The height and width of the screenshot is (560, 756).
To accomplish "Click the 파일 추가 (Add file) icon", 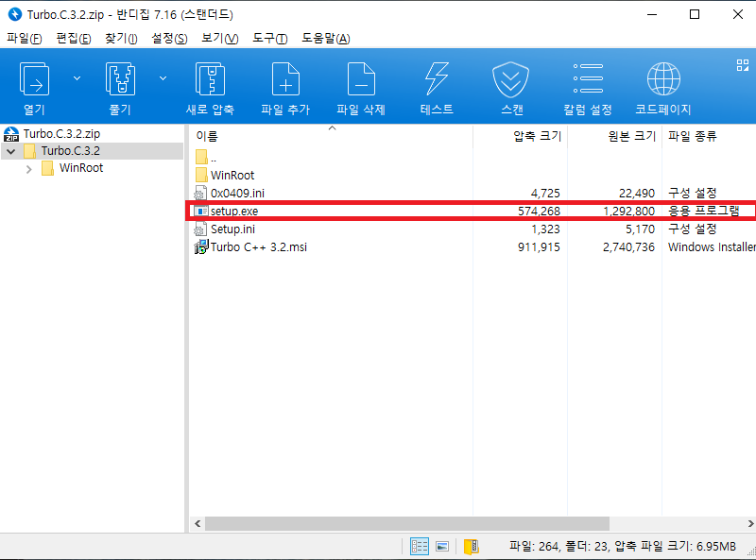I will pos(285,79).
